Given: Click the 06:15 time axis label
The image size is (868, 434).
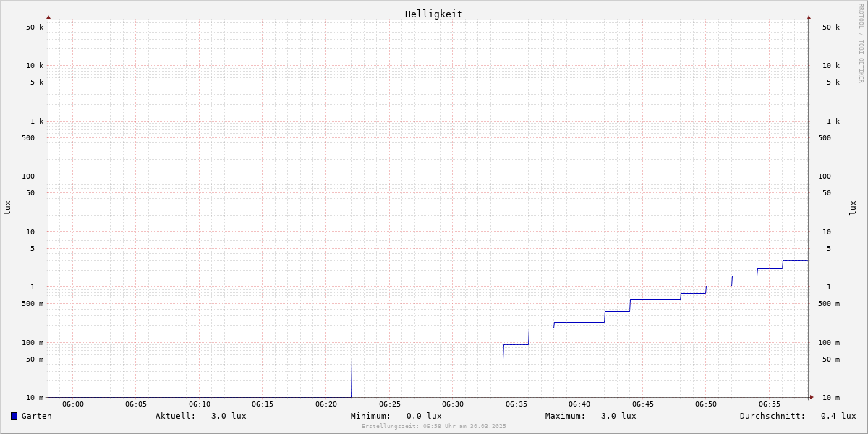Looking at the screenshot, I should pyautogui.click(x=263, y=404).
